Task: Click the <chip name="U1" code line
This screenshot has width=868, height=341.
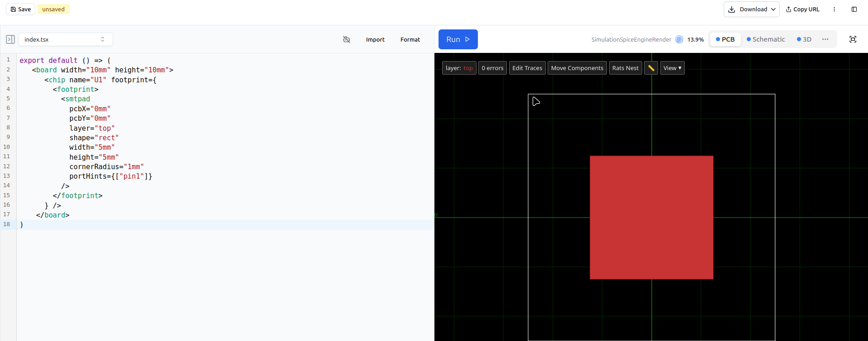Action: [x=100, y=80]
